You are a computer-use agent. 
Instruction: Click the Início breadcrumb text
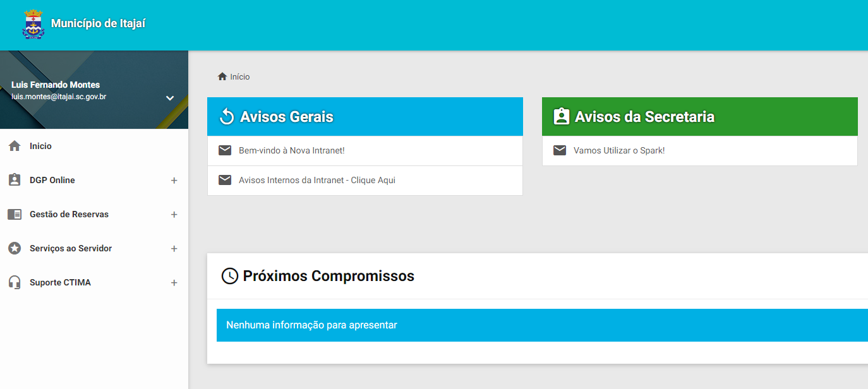(x=240, y=77)
